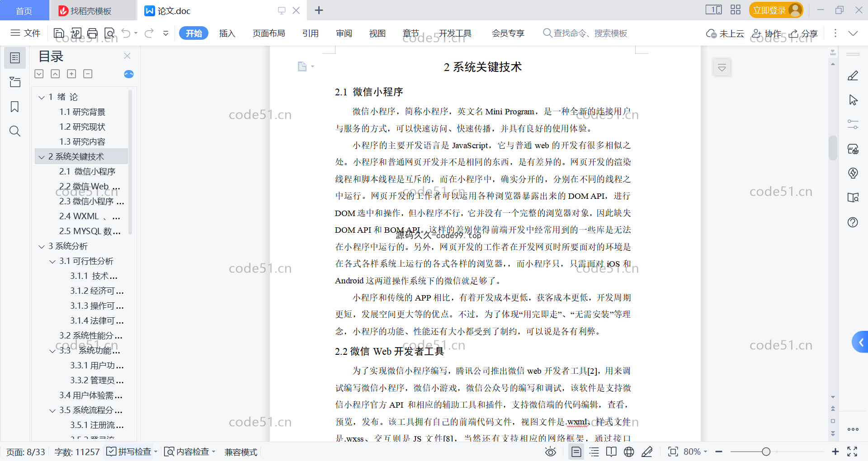The width and height of the screenshot is (868, 461).
Task: Select the 开始 ribbon tab
Action: pos(193,33)
